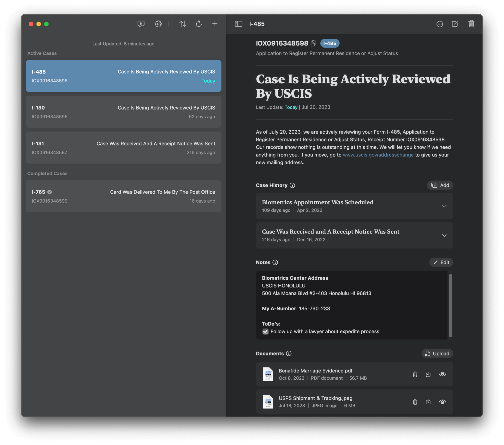
Task: Open the settings gear icon
Action: [158, 24]
